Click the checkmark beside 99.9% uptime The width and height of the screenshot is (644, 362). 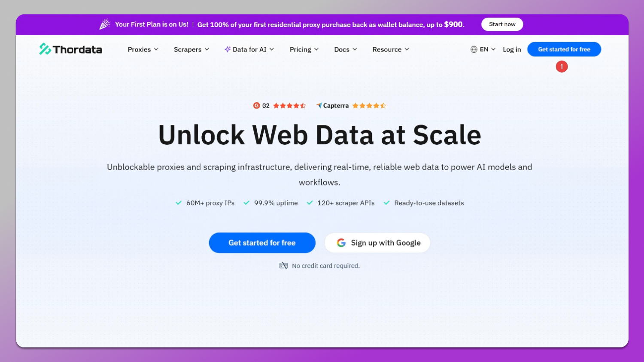(246, 203)
